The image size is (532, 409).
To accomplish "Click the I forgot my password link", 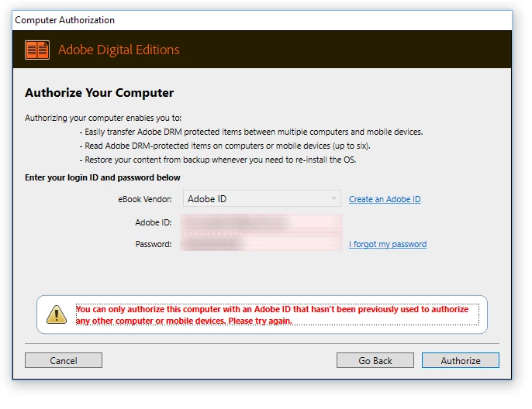I will tap(388, 244).
